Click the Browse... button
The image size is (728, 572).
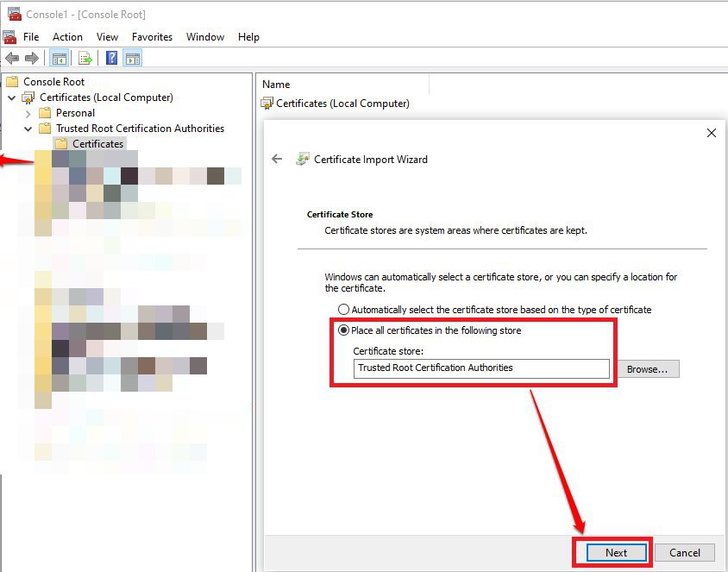[x=647, y=369]
